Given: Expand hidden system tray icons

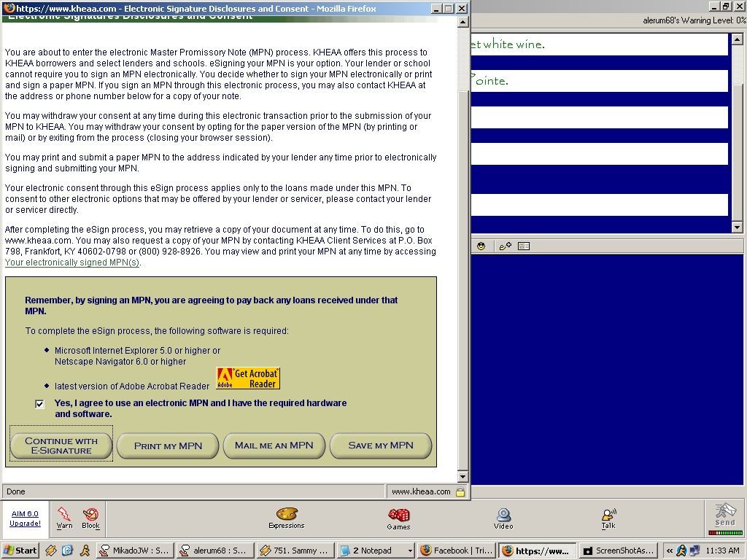Looking at the screenshot, I should click(670, 551).
